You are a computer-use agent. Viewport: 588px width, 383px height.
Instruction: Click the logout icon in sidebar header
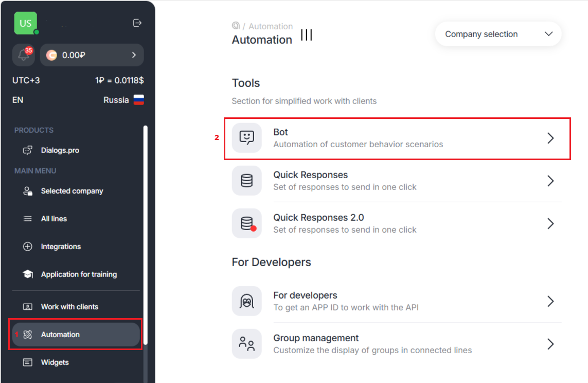click(137, 23)
